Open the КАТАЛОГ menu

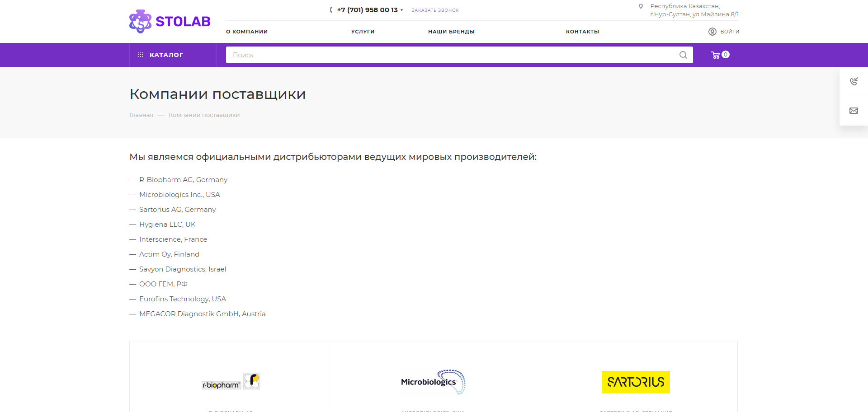coord(173,55)
